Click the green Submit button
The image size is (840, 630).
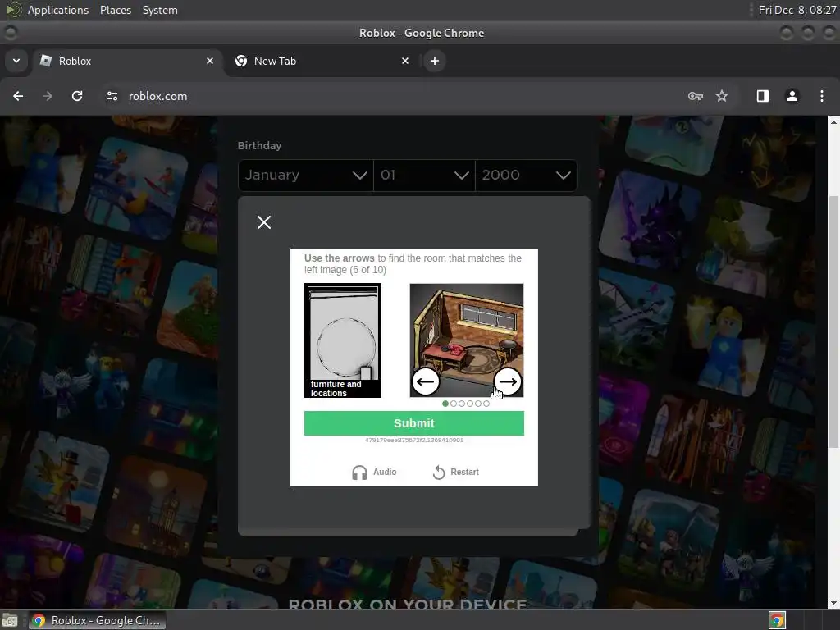point(414,423)
